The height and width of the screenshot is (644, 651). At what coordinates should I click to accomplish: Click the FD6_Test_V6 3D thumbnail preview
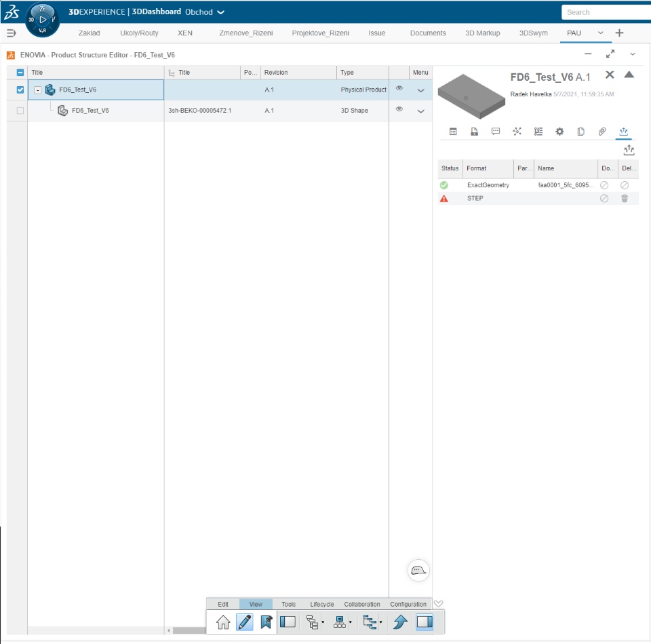[471, 96]
